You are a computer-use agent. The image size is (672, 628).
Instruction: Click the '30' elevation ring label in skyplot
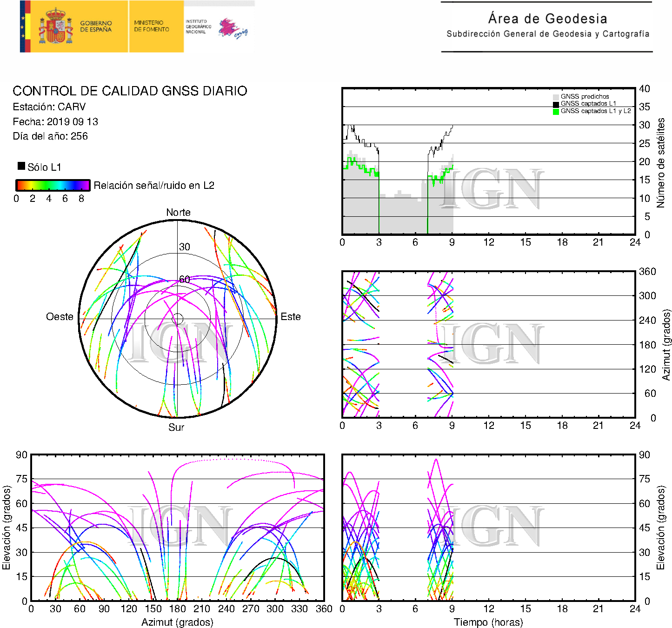click(185, 247)
